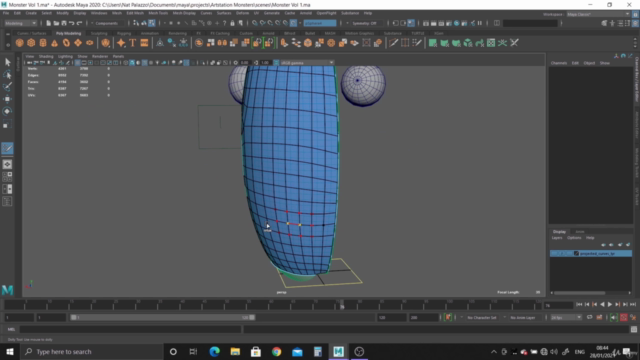Open the sRGB gamma view transform dropdown

pyautogui.click(x=307, y=63)
